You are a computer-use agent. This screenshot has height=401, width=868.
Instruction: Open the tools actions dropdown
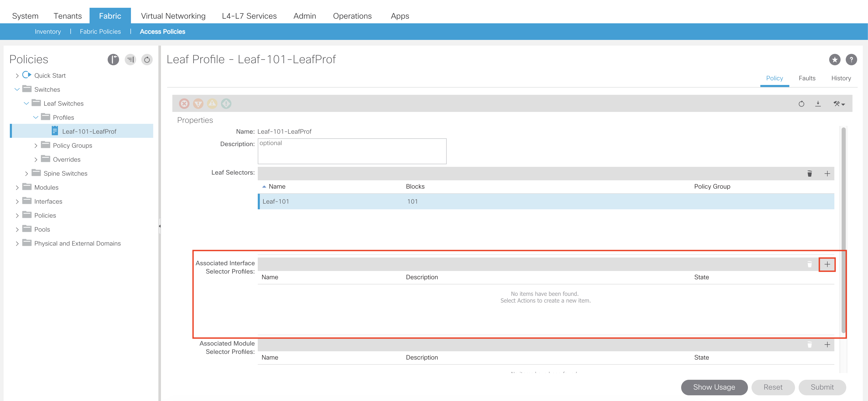[839, 104]
